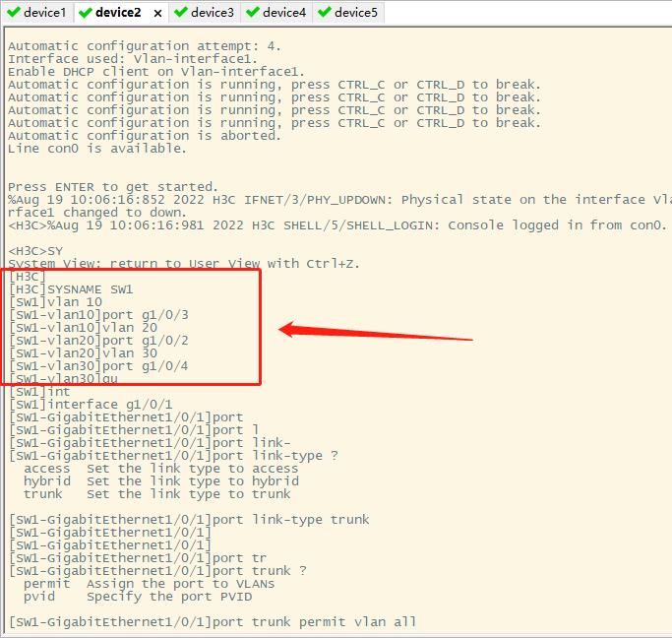Click the green checkmark icon on device2

click(x=86, y=13)
